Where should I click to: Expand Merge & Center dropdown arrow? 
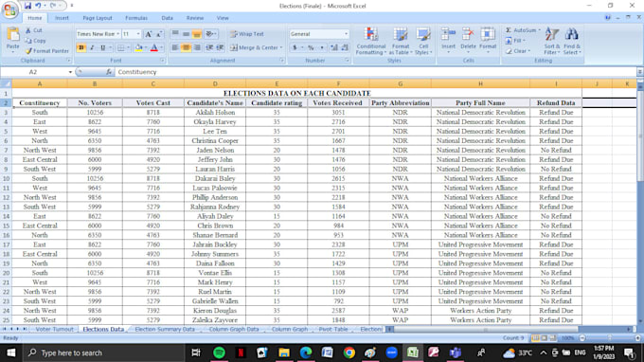point(281,47)
